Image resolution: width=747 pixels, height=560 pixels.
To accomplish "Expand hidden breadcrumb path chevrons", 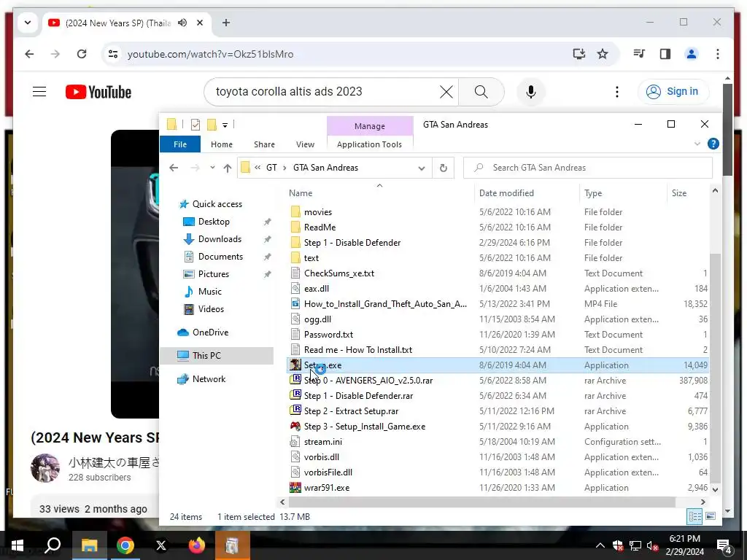I will [x=258, y=168].
